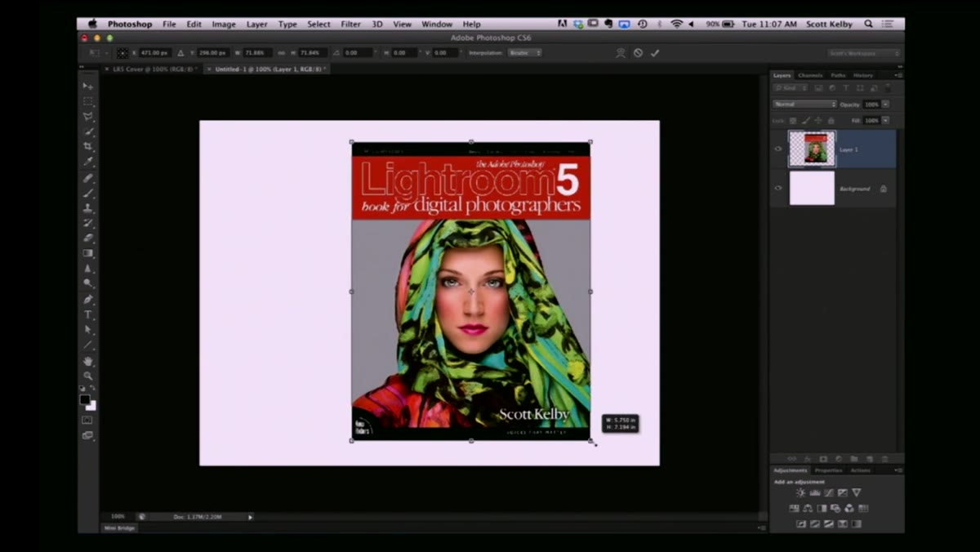This screenshot has height=552, width=980.
Task: Switch to the Channels tab
Action: [x=810, y=75]
